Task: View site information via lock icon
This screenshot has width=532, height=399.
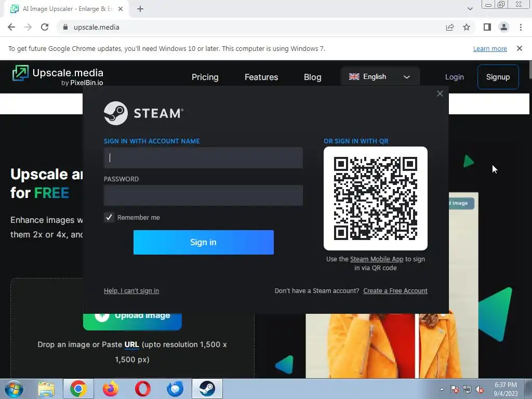Action: tap(65, 27)
